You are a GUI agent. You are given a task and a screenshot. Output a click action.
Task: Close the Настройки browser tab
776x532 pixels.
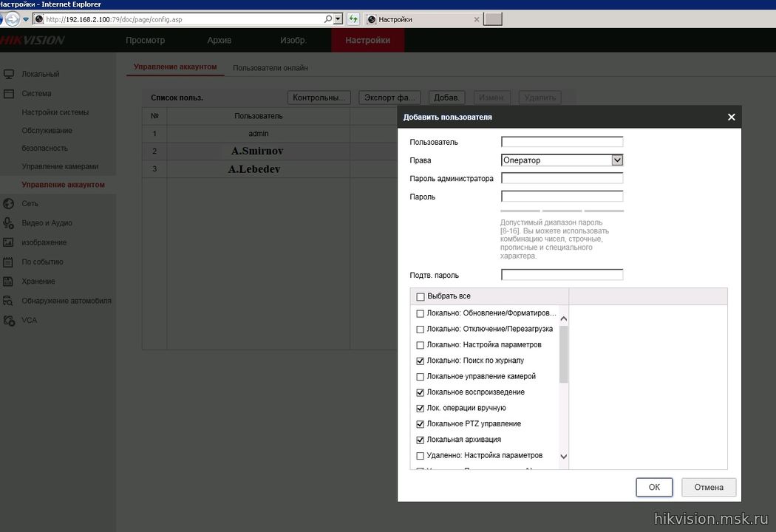(x=477, y=19)
